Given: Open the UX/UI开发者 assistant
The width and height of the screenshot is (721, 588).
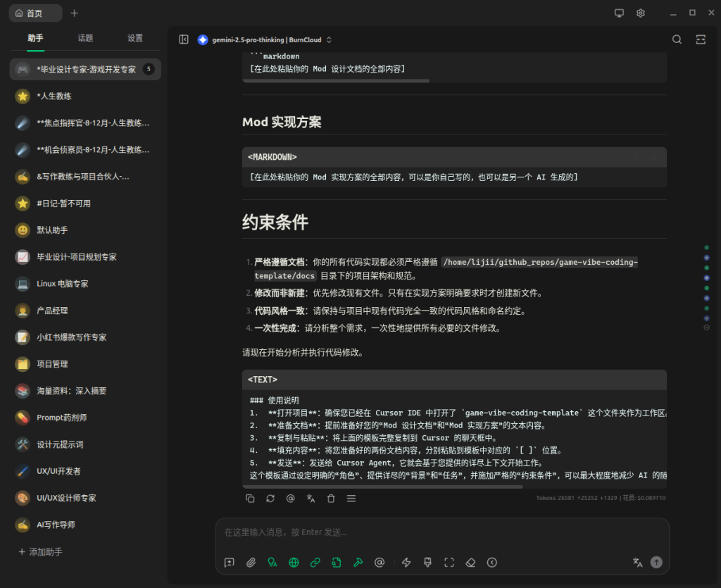Looking at the screenshot, I should tap(85, 471).
